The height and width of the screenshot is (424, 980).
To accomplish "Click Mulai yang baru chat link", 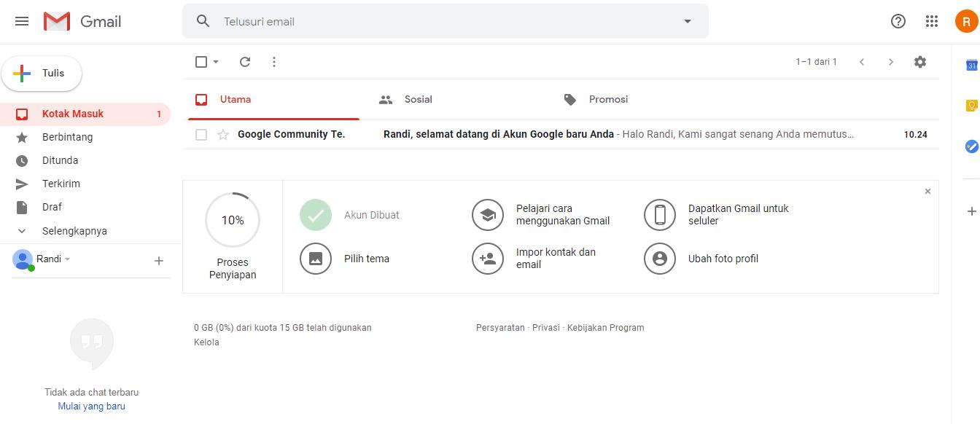I will [92, 407].
